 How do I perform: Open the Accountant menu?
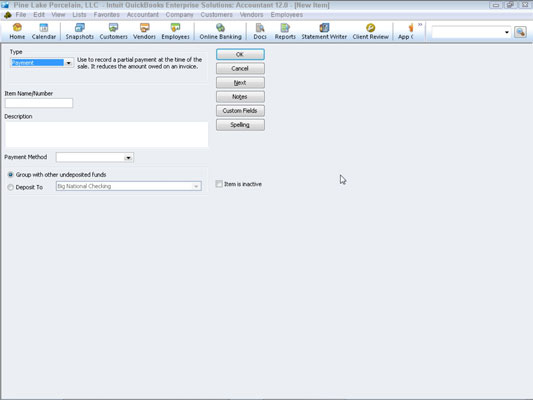(x=142, y=15)
